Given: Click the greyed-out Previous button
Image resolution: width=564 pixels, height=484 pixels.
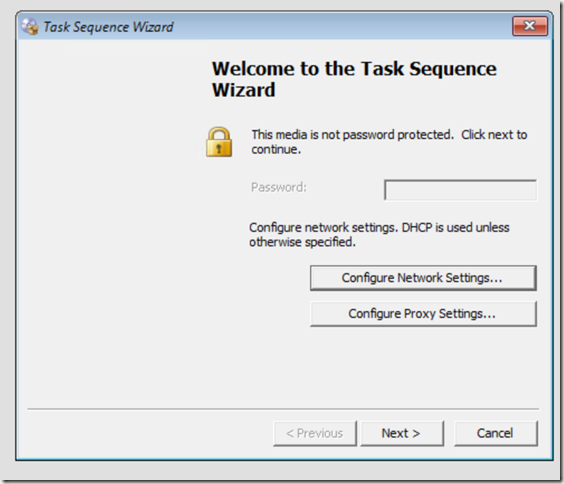Looking at the screenshot, I should 315,434.
